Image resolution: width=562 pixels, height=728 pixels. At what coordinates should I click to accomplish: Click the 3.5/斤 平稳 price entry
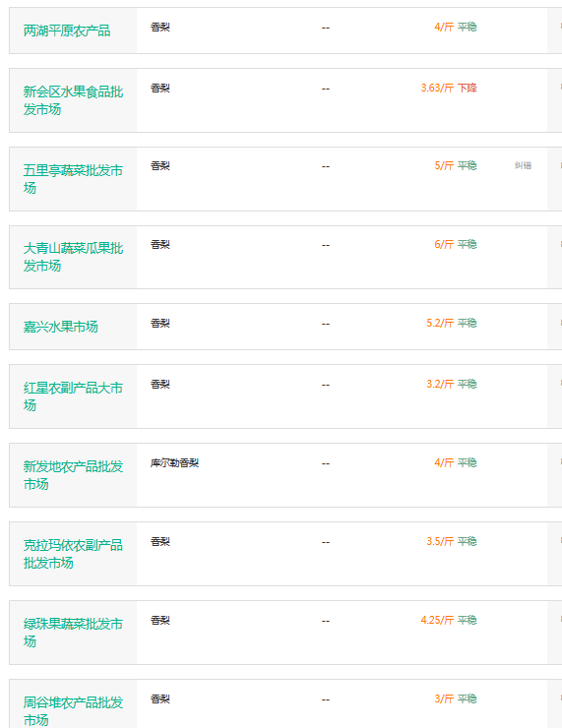452,541
